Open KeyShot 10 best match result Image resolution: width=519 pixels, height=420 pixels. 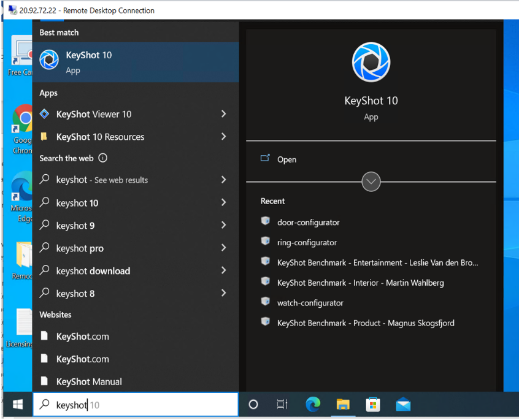point(135,61)
